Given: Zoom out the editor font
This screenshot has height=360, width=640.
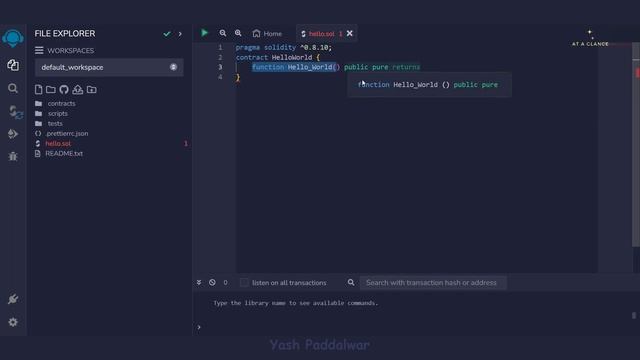Looking at the screenshot, I should point(222,33).
